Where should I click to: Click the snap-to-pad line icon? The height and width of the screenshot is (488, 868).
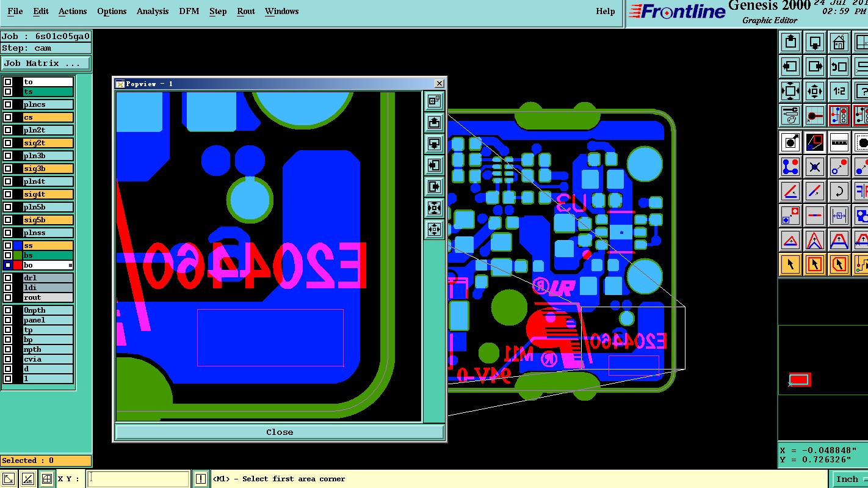pyautogui.click(x=815, y=115)
